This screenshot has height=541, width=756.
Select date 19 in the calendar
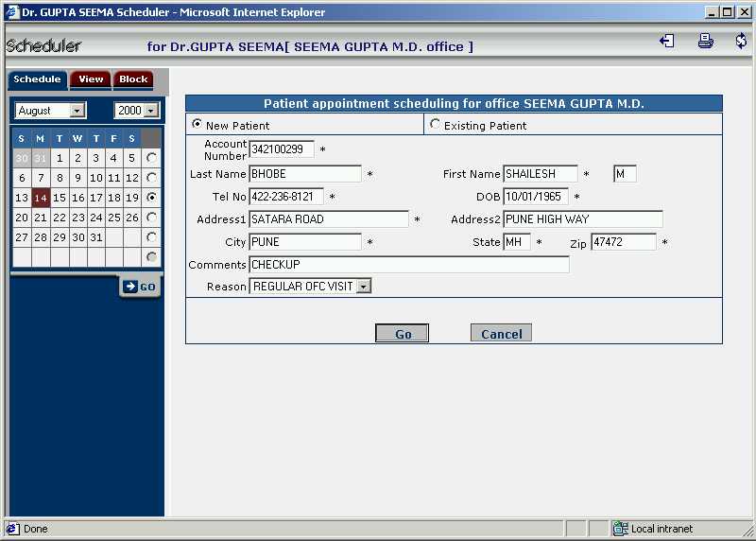(132, 198)
